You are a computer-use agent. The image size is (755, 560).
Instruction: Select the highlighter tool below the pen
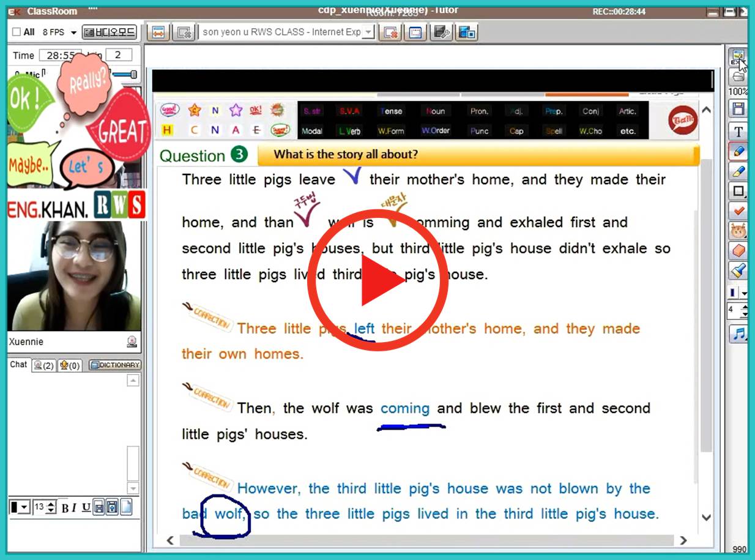[x=738, y=171]
